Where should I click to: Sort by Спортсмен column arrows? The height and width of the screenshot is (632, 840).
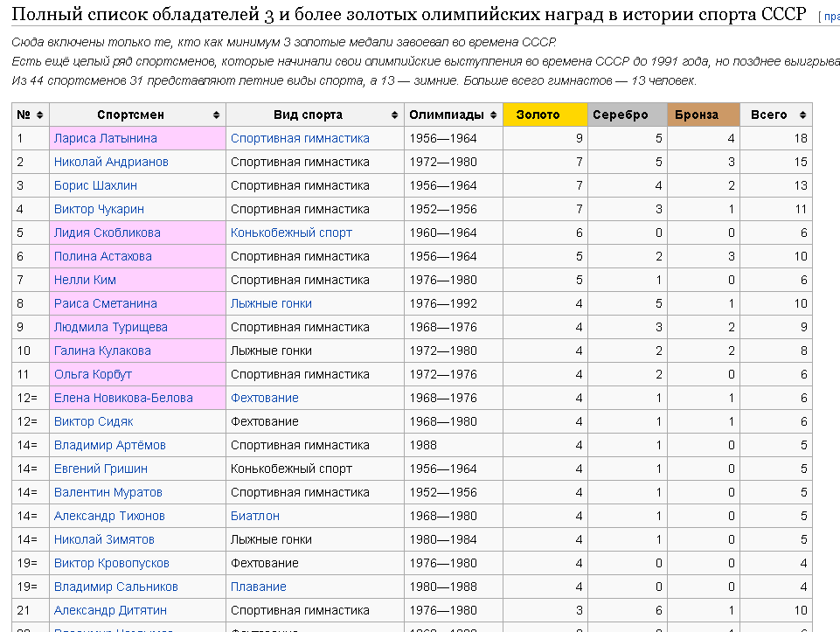click(217, 115)
